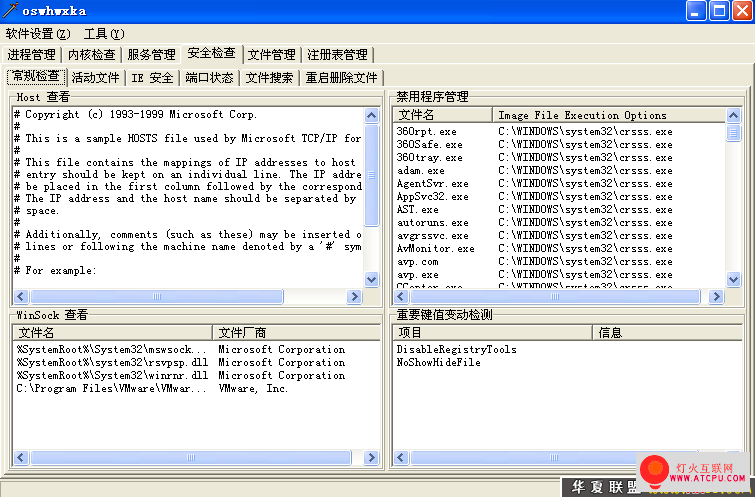755x497 pixels.
Task: Click down arrow of Host 查看 vertical scrollbar
Action: point(371,279)
